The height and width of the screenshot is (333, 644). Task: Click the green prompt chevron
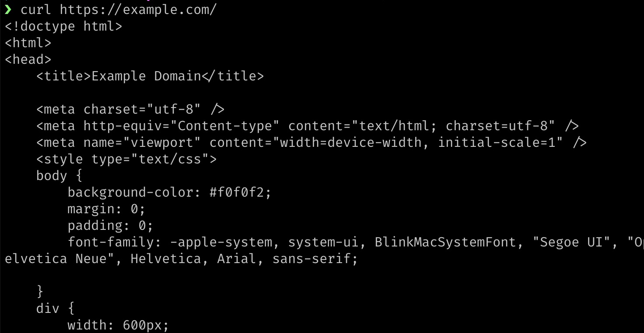(8, 10)
